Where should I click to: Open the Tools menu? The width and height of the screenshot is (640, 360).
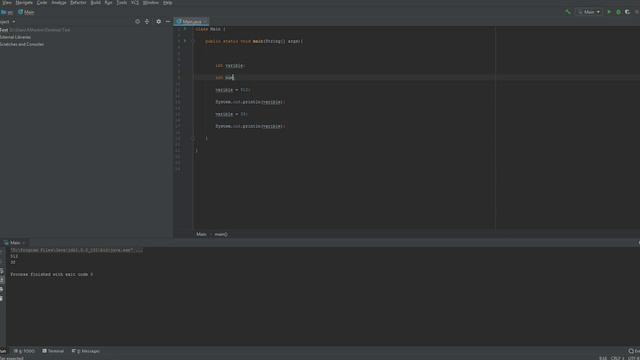click(x=122, y=2)
